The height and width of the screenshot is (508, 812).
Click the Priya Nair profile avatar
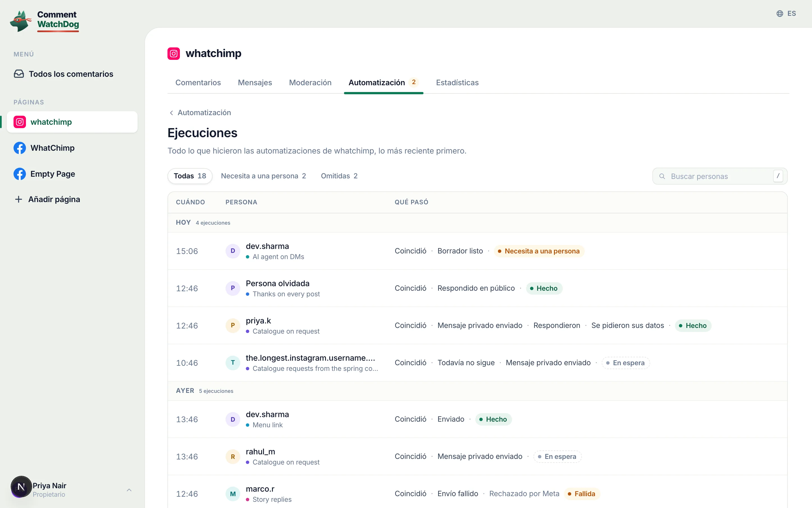tap(21, 487)
